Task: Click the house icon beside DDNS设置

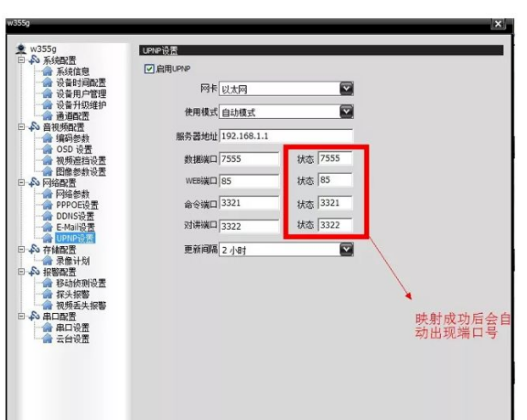Action: coord(48,216)
